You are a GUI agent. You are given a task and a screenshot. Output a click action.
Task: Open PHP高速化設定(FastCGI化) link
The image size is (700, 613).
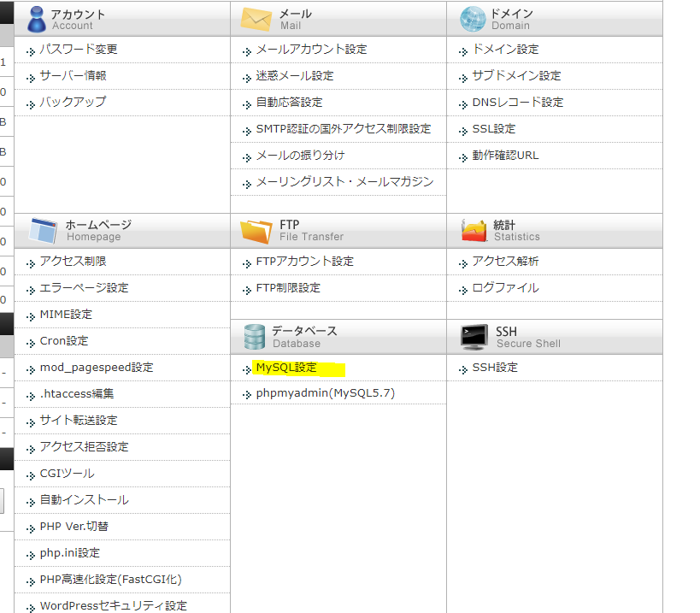pos(111,579)
